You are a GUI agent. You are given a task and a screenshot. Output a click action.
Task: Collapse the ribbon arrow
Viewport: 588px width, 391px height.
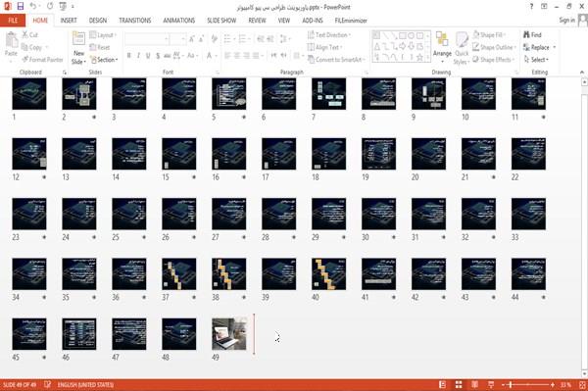coord(582,72)
